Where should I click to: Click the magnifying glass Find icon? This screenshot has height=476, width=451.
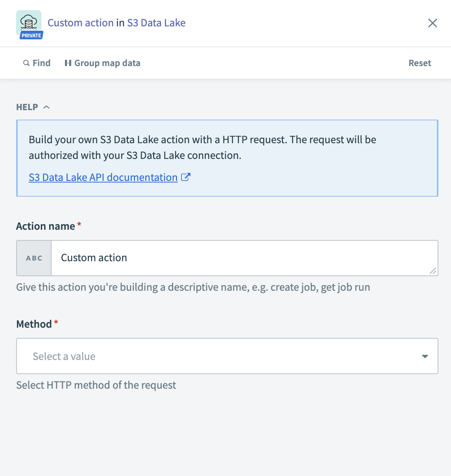pyautogui.click(x=26, y=63)
